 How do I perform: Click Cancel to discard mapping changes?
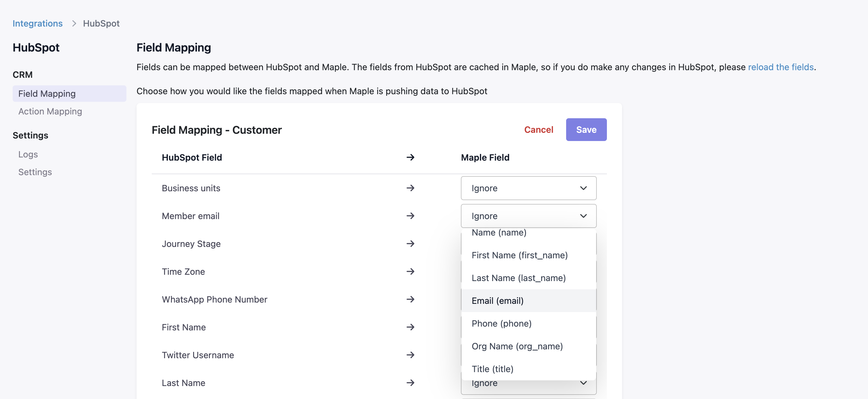pos(538,130)
